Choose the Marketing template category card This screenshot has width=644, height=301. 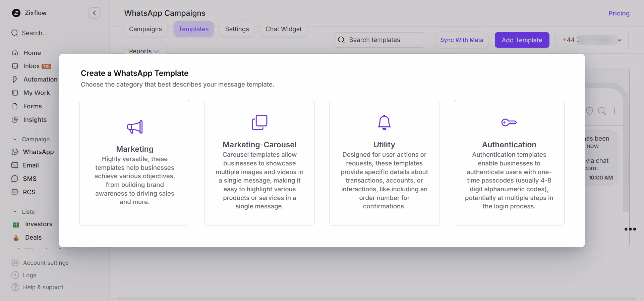[x=135, y=163]
